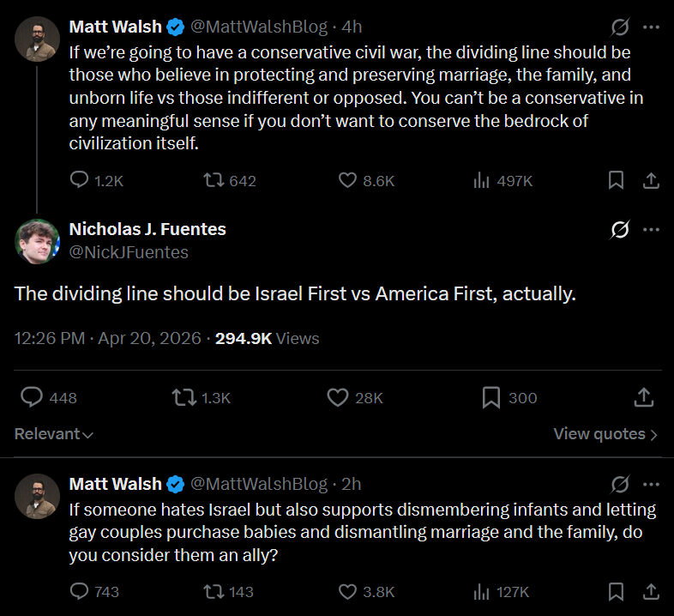Open the 12:26 PM Apr 20, 2026 timestamp
Screen dimensions: 674x616
tap(107, 339)
